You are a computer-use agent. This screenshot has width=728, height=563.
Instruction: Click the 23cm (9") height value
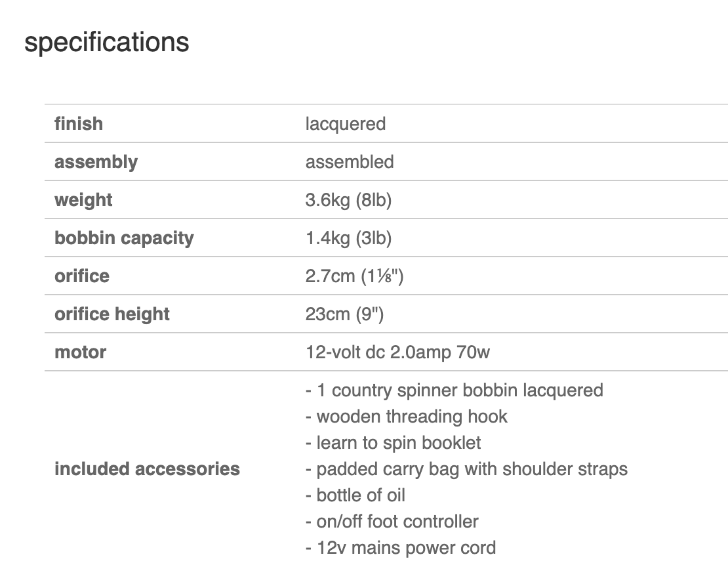344,314
